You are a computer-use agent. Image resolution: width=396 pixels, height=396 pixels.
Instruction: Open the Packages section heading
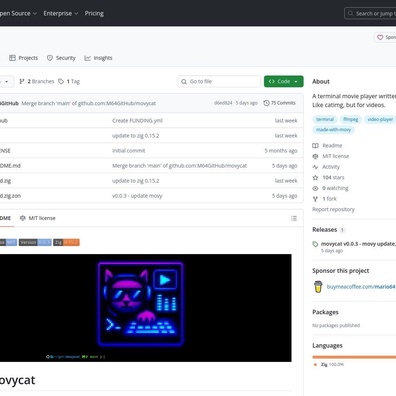coord(325,312)
